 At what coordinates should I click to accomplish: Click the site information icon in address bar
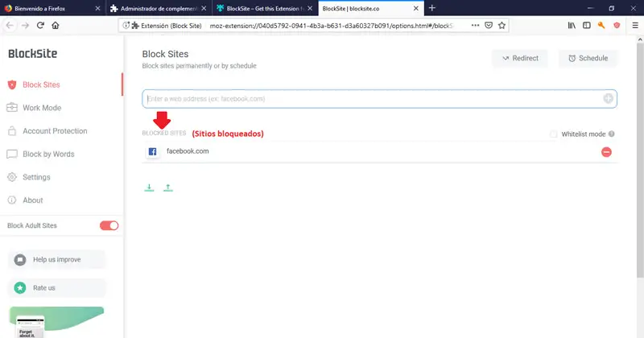click(x=126, y=26)
